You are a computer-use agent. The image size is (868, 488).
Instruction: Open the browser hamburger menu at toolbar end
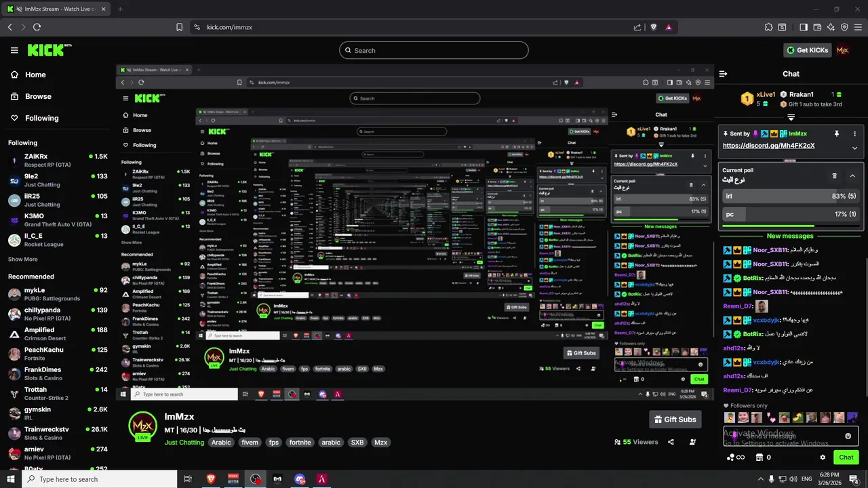point(858,27)
